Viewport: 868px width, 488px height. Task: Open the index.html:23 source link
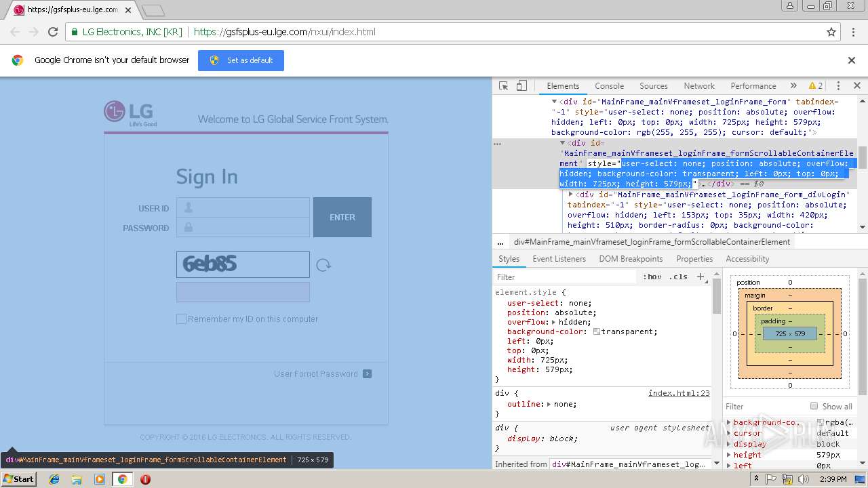[x=679, y=393]
